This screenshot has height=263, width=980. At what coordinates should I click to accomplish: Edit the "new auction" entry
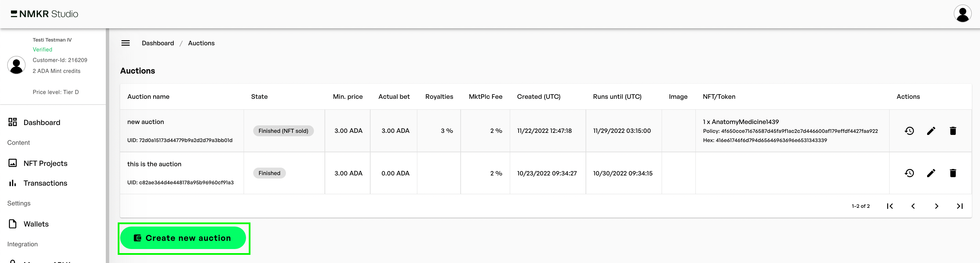(931, 131)
